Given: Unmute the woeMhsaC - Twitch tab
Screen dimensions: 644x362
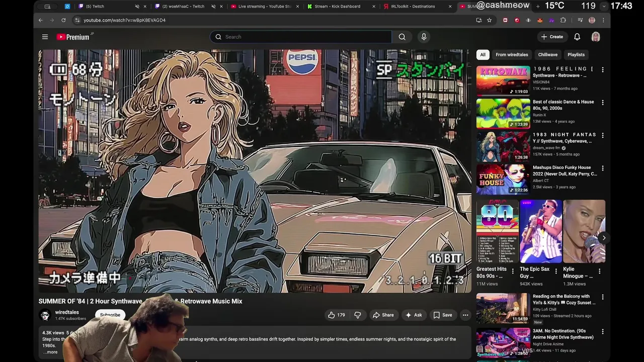Looking at the screenshot, I should [x=213, y=7].
